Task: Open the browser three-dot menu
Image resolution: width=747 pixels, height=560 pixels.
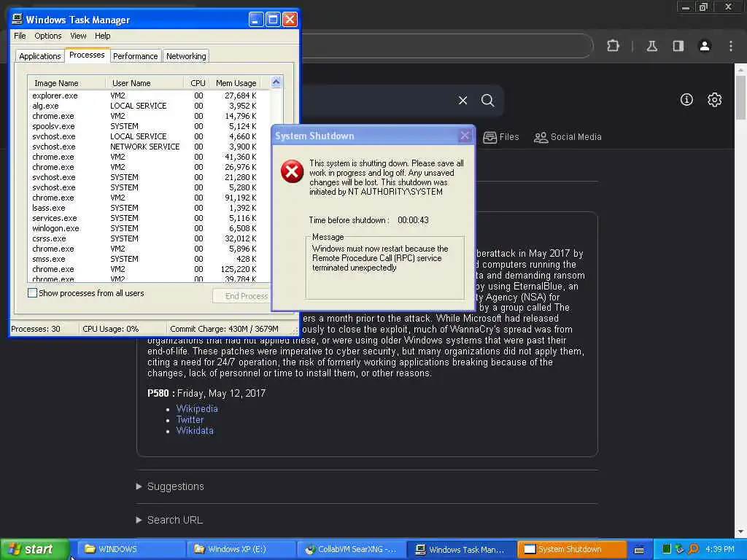Action: (x=731, y=46)
